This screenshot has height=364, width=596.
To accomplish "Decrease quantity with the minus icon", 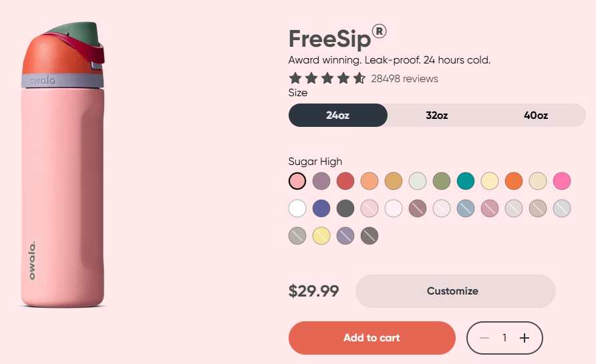I will [484, 338].
